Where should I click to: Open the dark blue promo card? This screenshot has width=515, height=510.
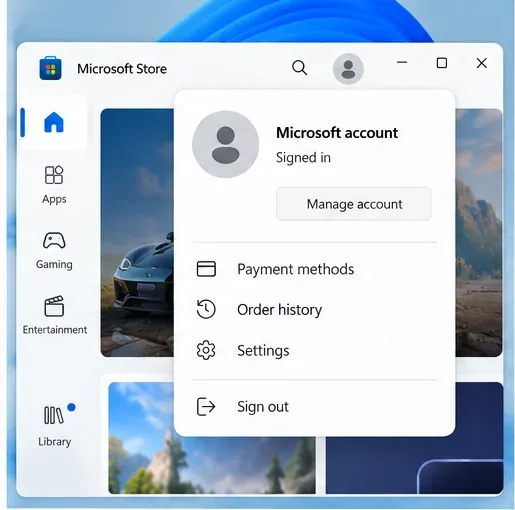click(414, 465)
